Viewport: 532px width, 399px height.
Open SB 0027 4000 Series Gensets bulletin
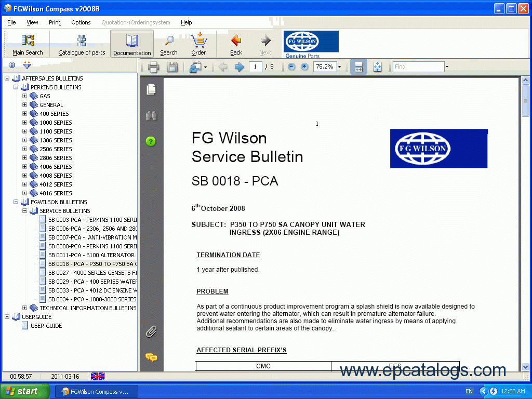click(x=92, y=272)
